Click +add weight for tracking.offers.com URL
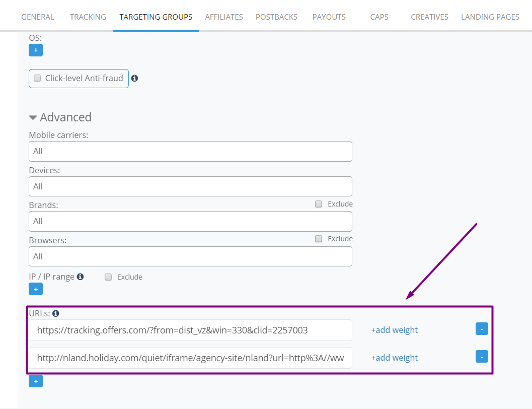 394,330
